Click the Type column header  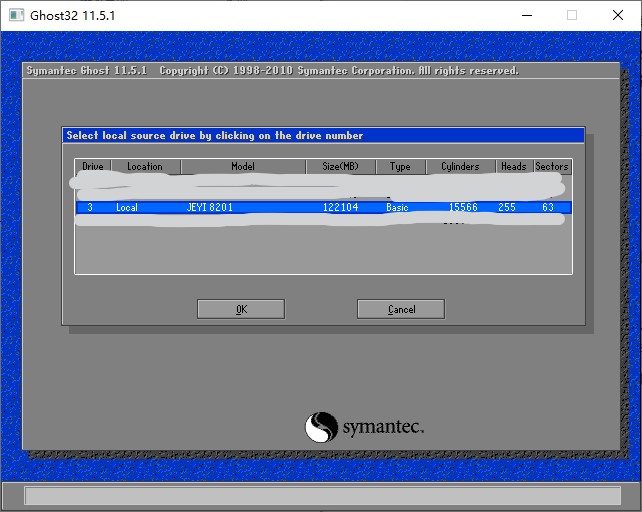tap(400, 166)
